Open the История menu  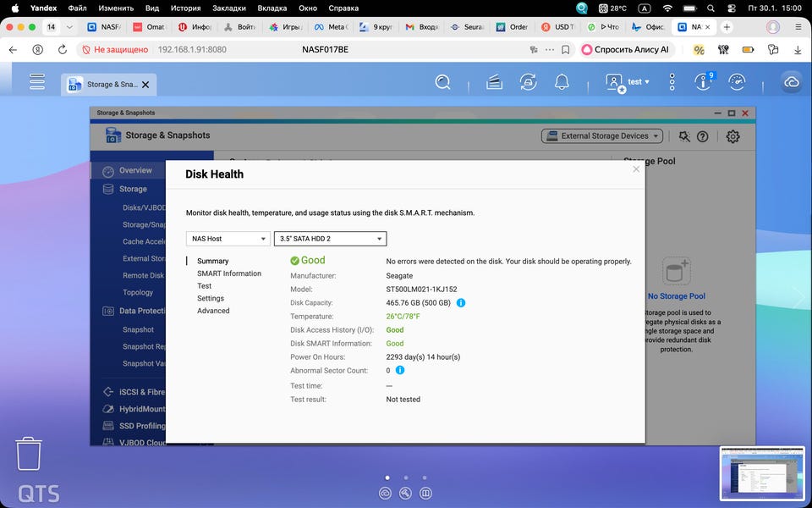click(185, 8)
